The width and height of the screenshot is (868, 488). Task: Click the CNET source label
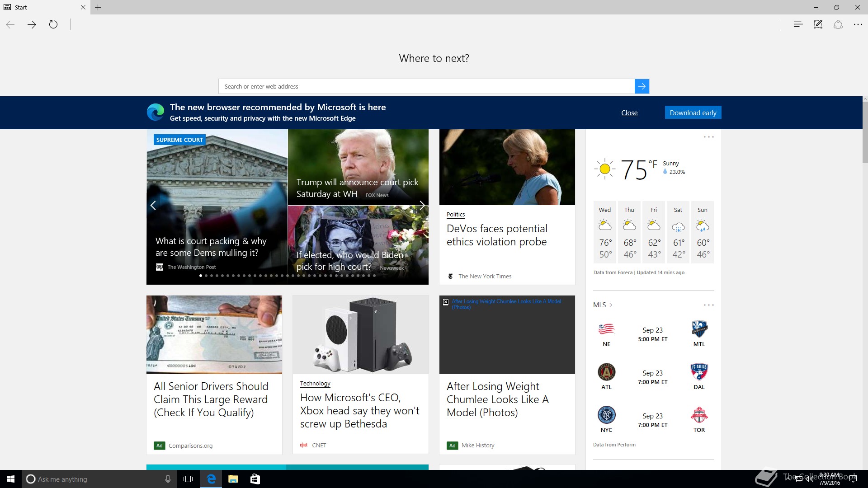click(319, 445)
